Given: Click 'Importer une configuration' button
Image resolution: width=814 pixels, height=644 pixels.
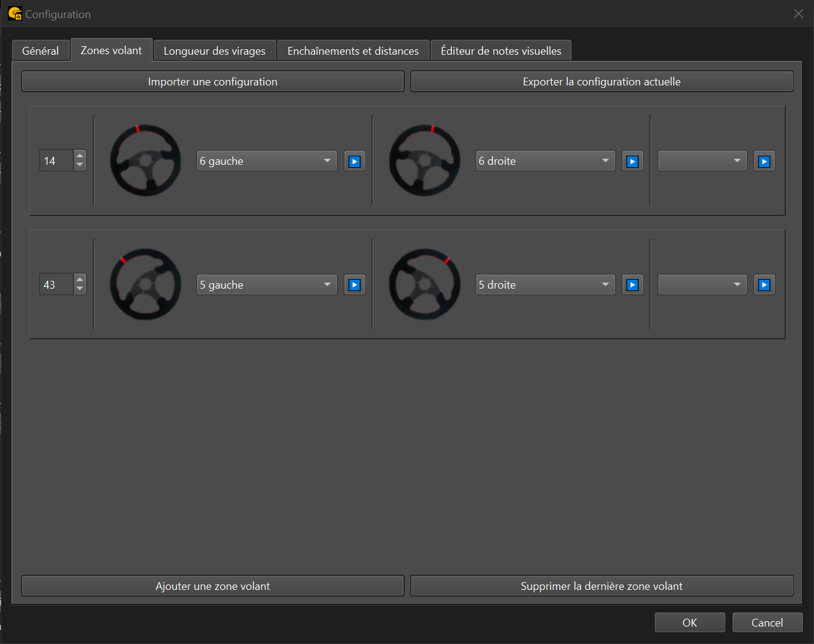Looking at the screenshot, I should [212, 82].
